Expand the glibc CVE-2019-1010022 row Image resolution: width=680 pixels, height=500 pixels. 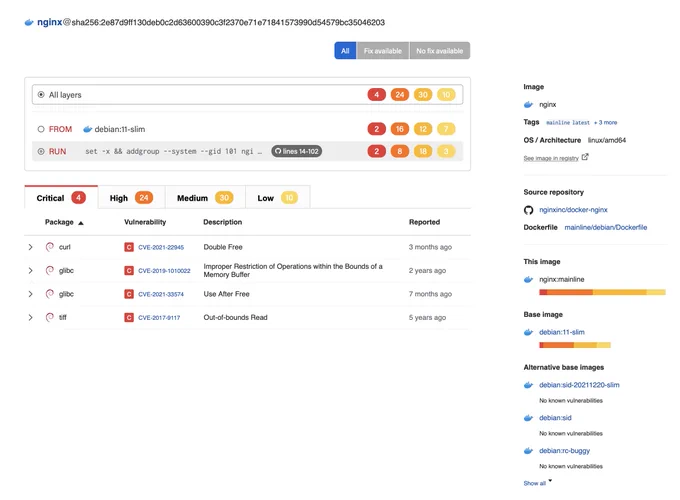point(30,271)
